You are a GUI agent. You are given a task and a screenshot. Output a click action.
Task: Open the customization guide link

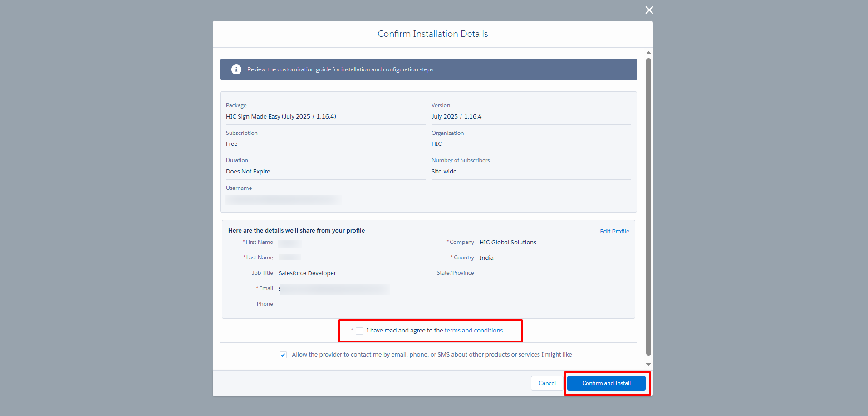(304, 69)
